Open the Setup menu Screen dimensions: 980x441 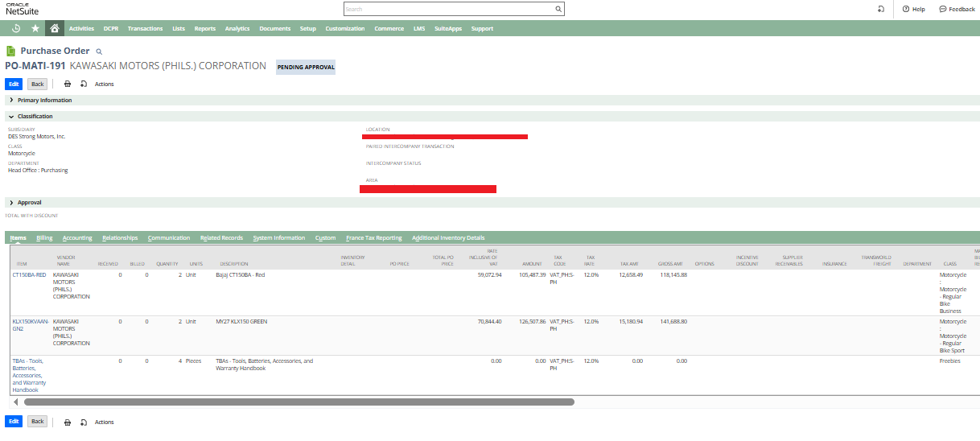[x=308, y=28]
